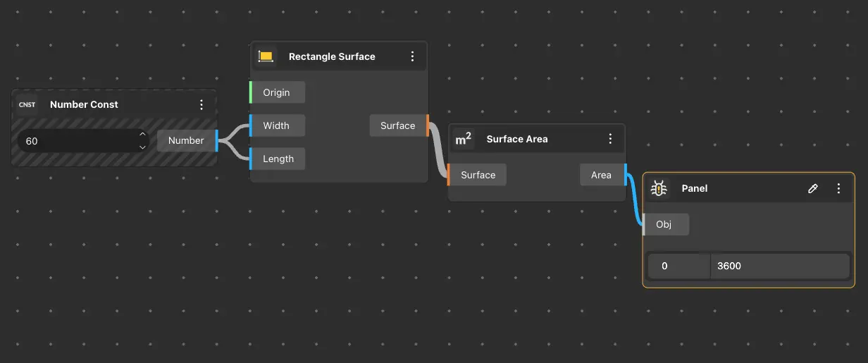Viewport: 868px width, 363px height.
Task: Open Rectangle Surface three-dot menu
Action: [413, 56]
